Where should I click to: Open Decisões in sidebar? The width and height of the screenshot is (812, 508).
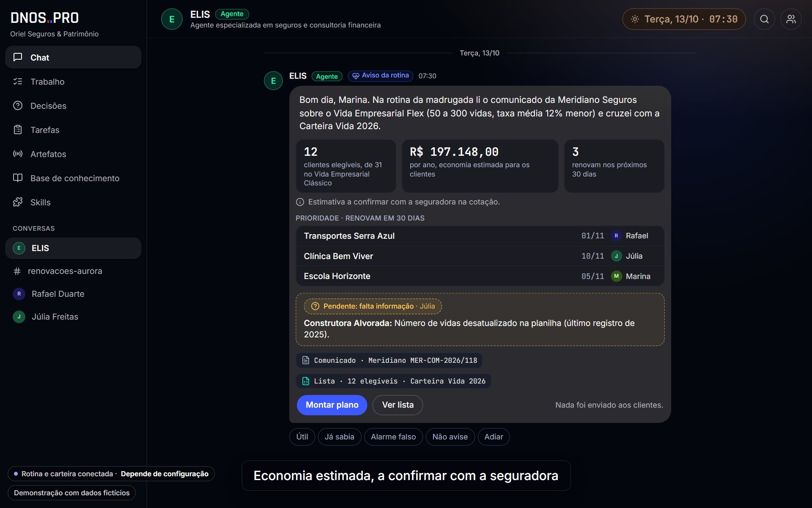tap(73, 105)
